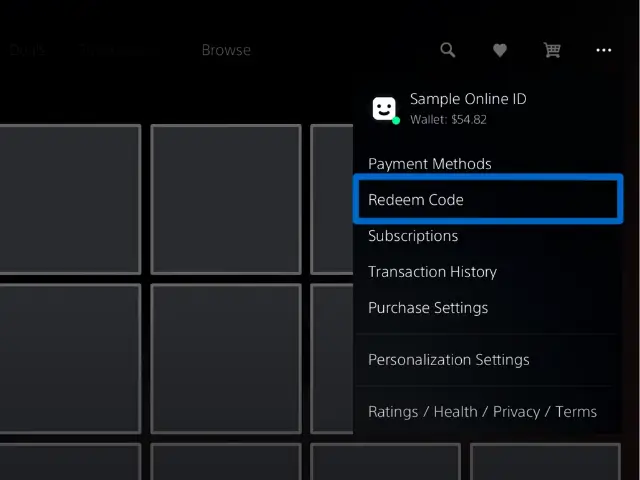Open Subscriptions menu entry
Image resolution: width=640 pixels, height=480 pixels.
click(413, 236)
